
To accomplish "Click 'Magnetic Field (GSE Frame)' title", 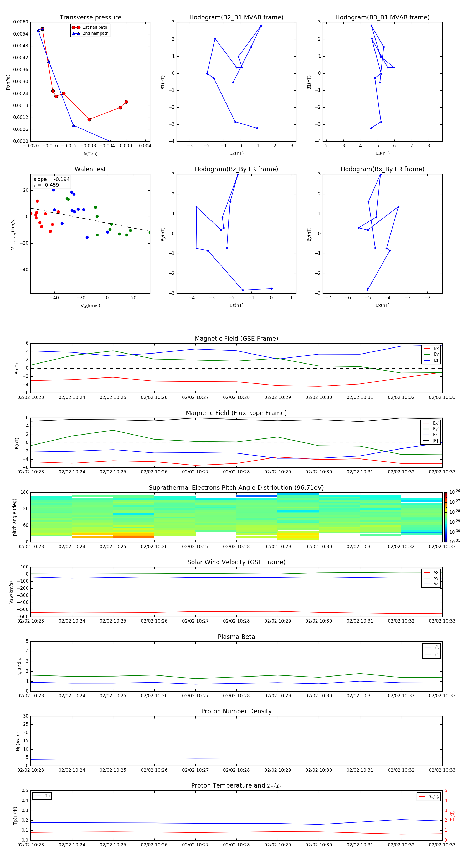I will (236, 339).
